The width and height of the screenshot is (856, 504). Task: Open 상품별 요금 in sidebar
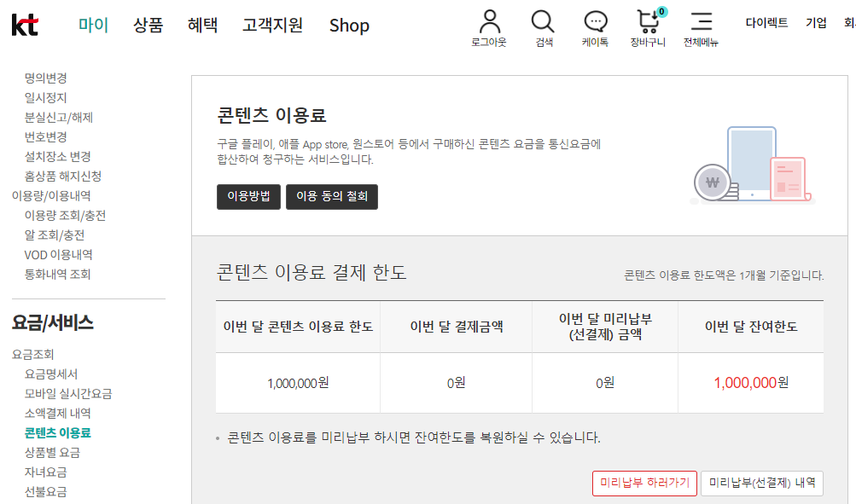coord(52,453)
